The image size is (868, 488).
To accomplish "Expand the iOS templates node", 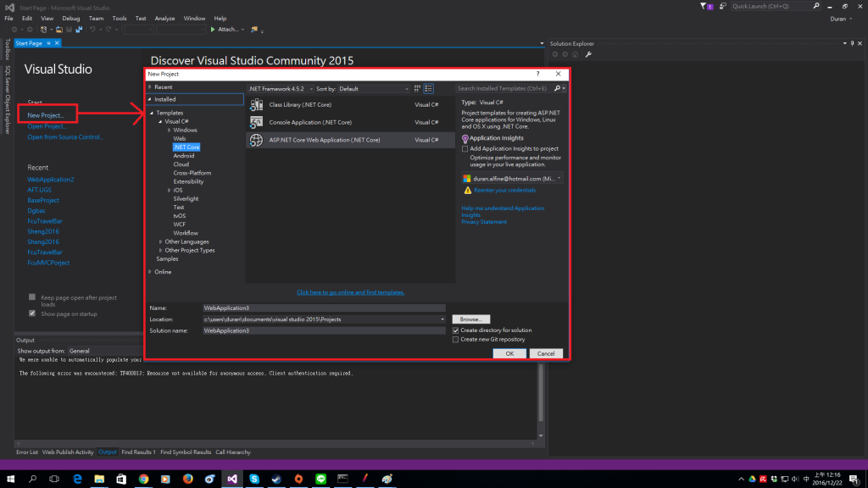I will pos(170,190).
